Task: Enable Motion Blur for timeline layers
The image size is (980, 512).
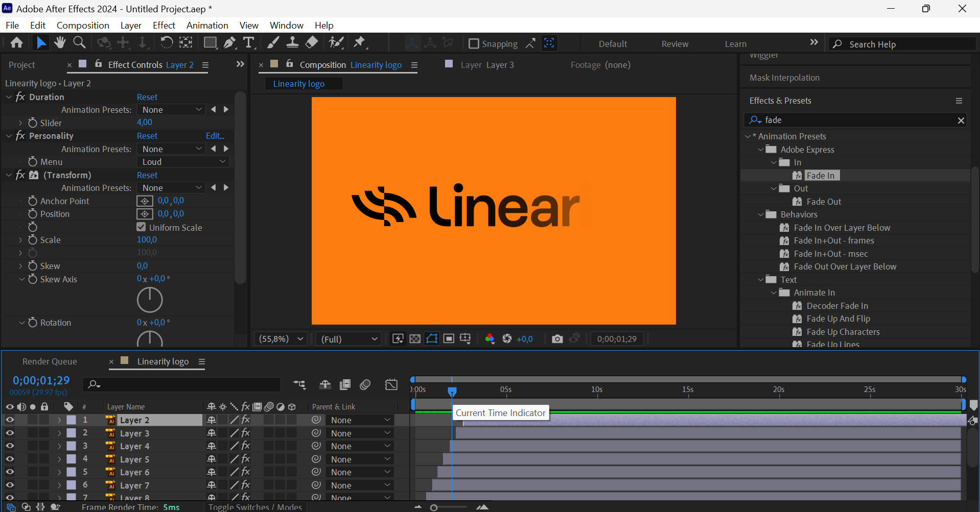Action: [365, 384]
